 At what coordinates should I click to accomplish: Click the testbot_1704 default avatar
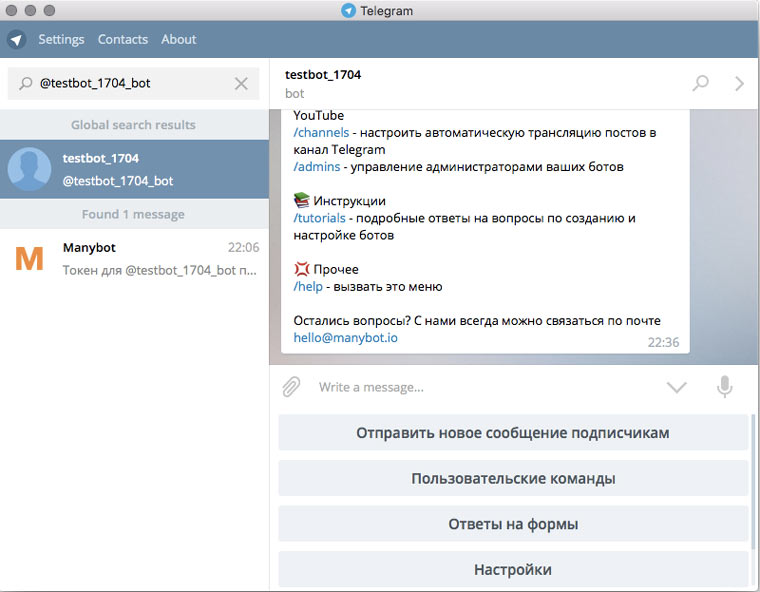pyautogui.click(x=29, y=169)
